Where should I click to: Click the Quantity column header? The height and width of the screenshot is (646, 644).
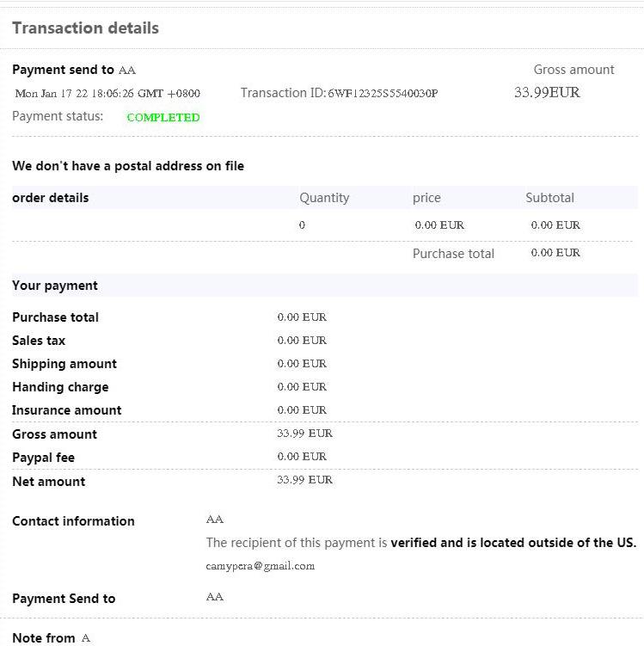pyautogui.click(x=324, y=198)
